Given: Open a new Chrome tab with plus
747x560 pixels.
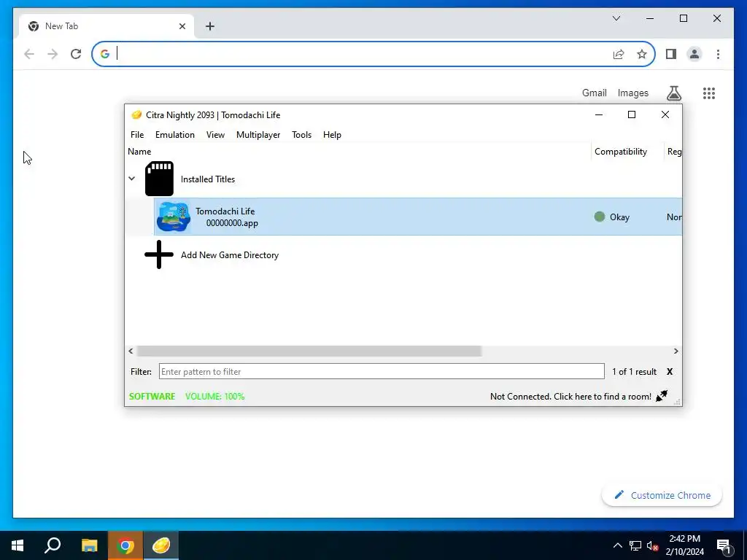Looking at the screenshot, I should [209, 26].
